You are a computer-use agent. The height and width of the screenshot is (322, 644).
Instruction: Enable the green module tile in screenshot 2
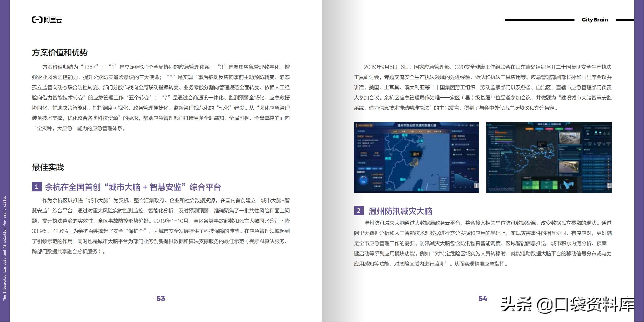(527, 185)
